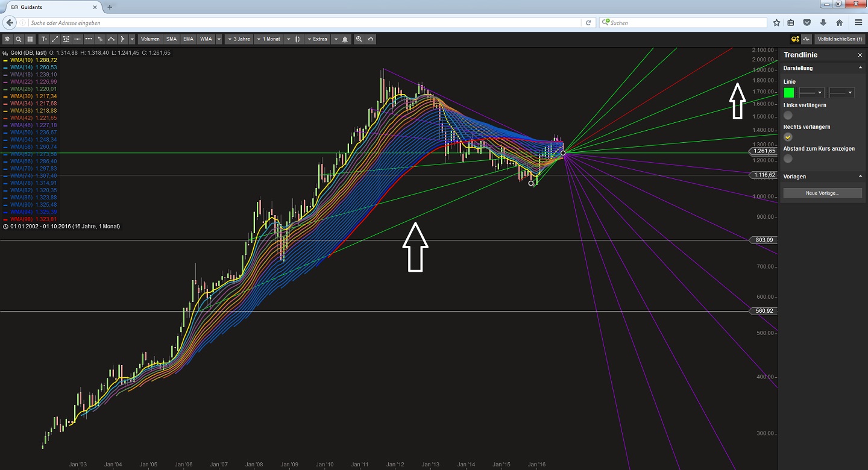
Task: Select the arrow marker tool
Action: tap(122, 39)
